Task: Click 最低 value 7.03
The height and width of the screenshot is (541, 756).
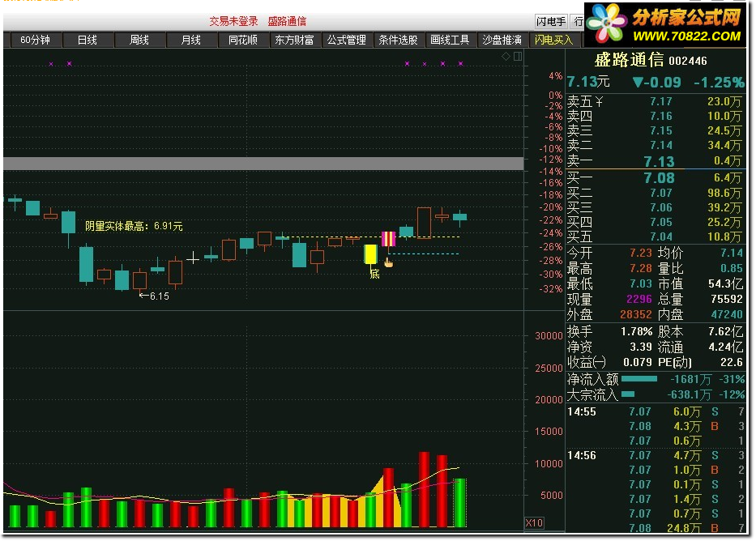Action: [x=641, y=283]
